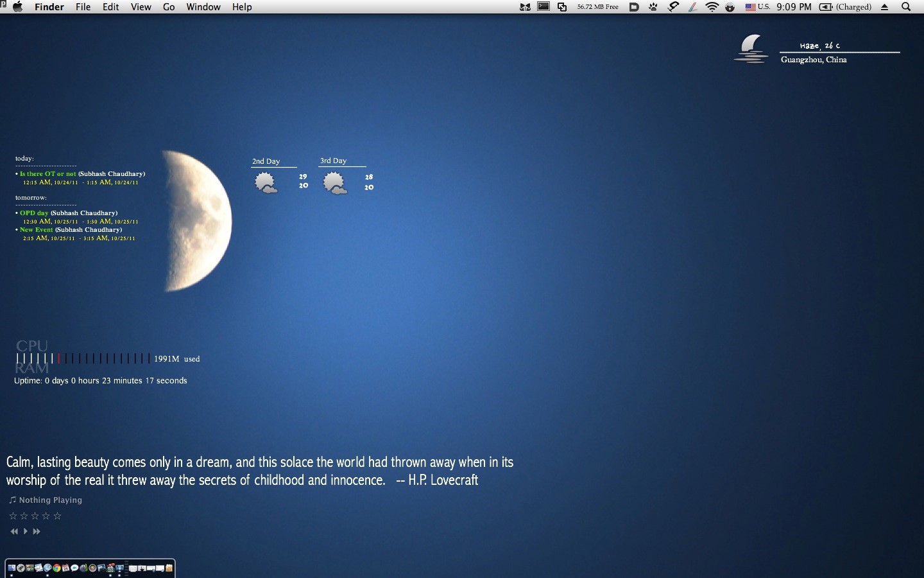Click the Finder icon in the dock
924x578 pixels.
[x=12, y=568]
